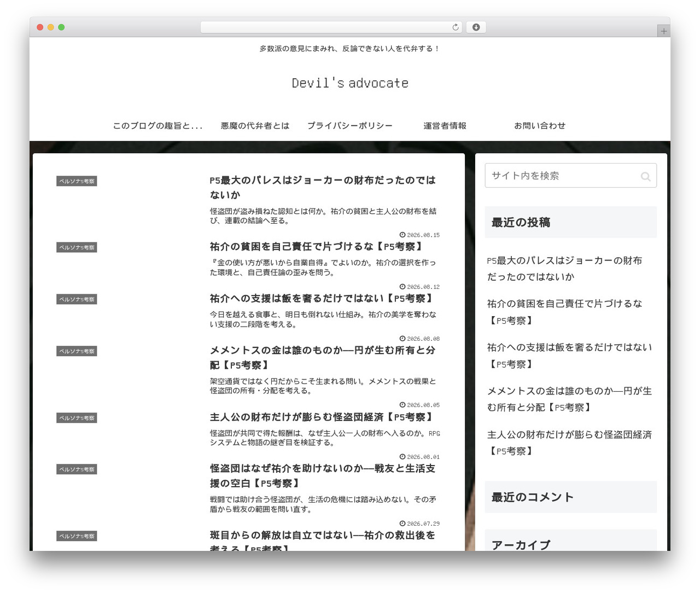Open 悪魔の代弁者とは menu item
The height and width of the screenshot is (593, 700).
pos(255,126)
